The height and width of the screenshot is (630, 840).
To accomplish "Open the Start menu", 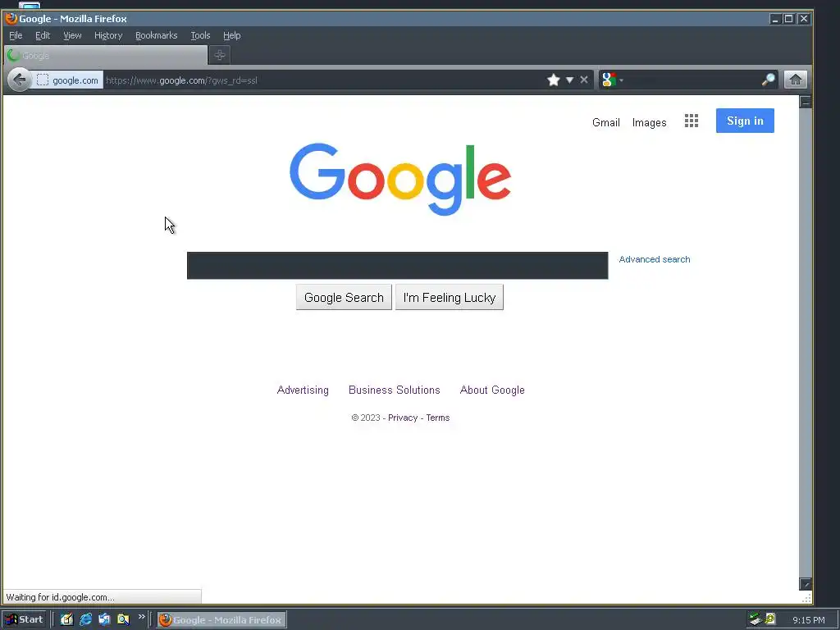I will coord(24,619).
